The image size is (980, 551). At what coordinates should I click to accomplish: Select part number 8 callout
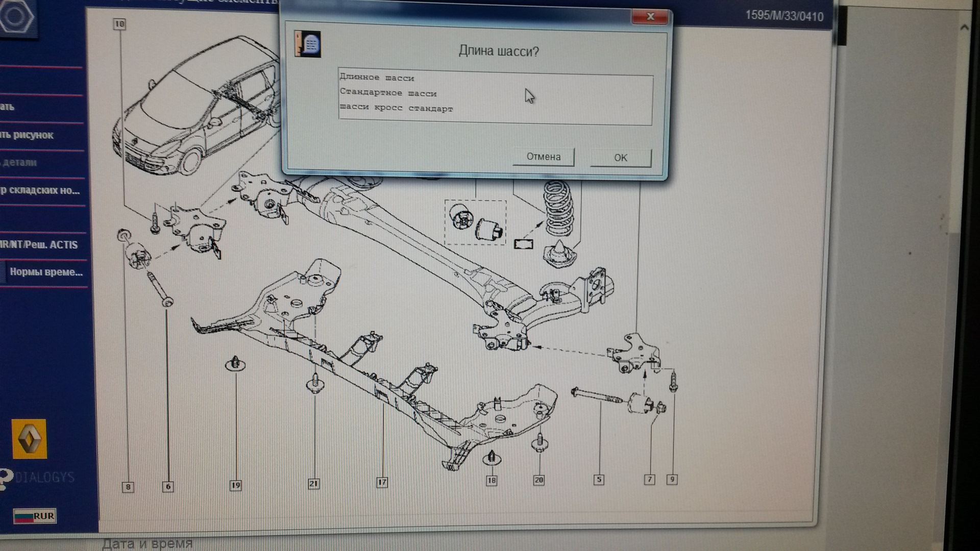tap(128, 487)
